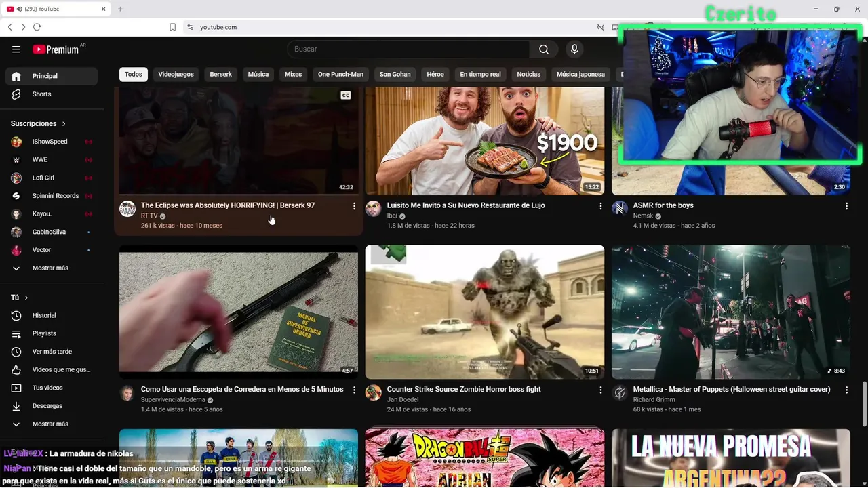Open Principal home in sidebar
This screenshot has height=488, width=868.
click(x=52, y=76)
